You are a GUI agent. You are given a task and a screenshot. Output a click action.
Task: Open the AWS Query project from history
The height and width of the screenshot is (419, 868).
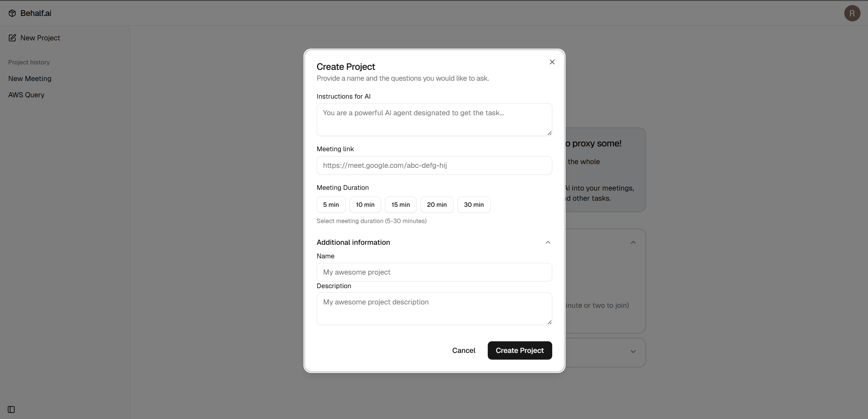click(26, 95)
